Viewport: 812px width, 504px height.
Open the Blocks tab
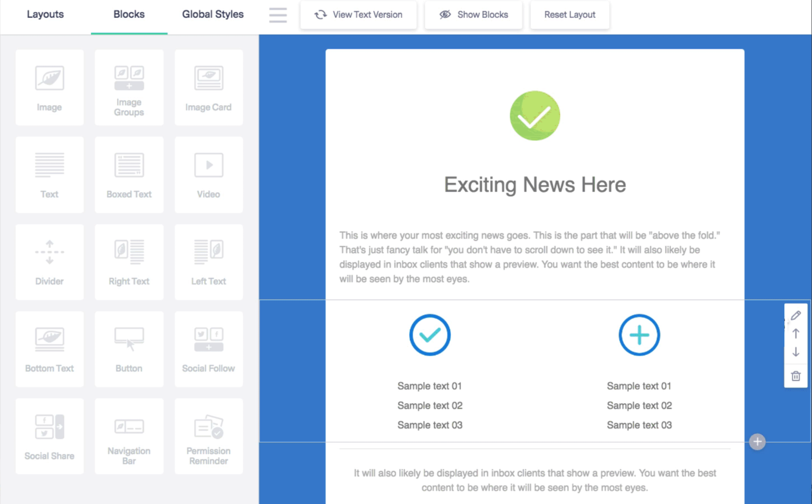129,15
